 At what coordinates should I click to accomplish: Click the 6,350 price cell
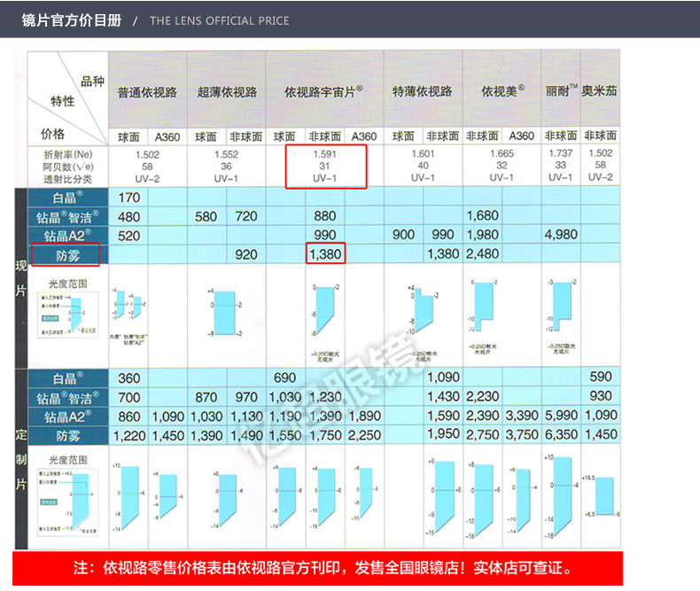click(x=561, y=434)
